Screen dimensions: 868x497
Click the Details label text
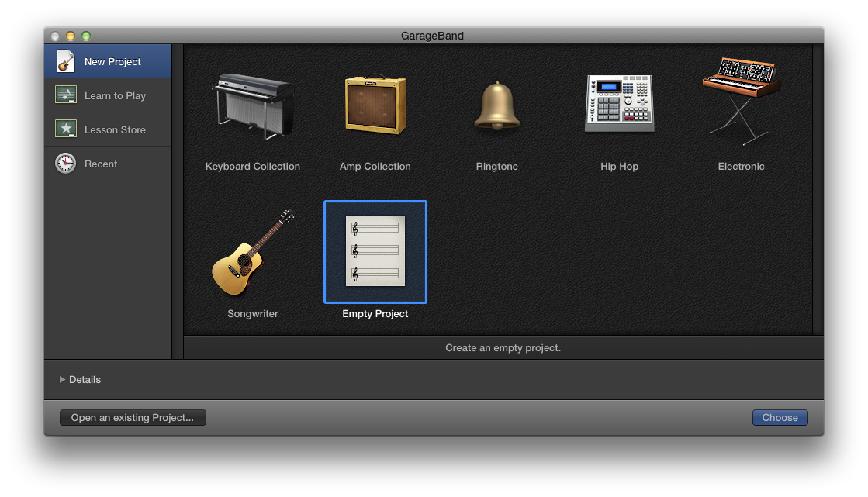(85, 380)
